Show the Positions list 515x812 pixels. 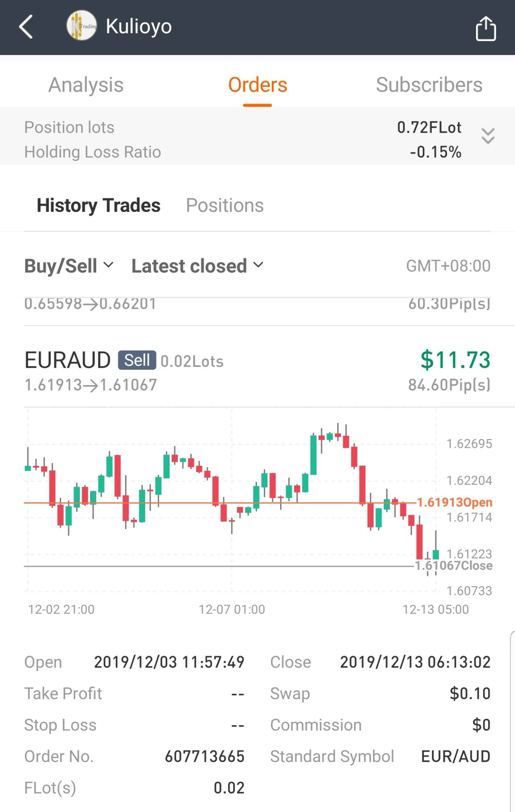point(225,205)
